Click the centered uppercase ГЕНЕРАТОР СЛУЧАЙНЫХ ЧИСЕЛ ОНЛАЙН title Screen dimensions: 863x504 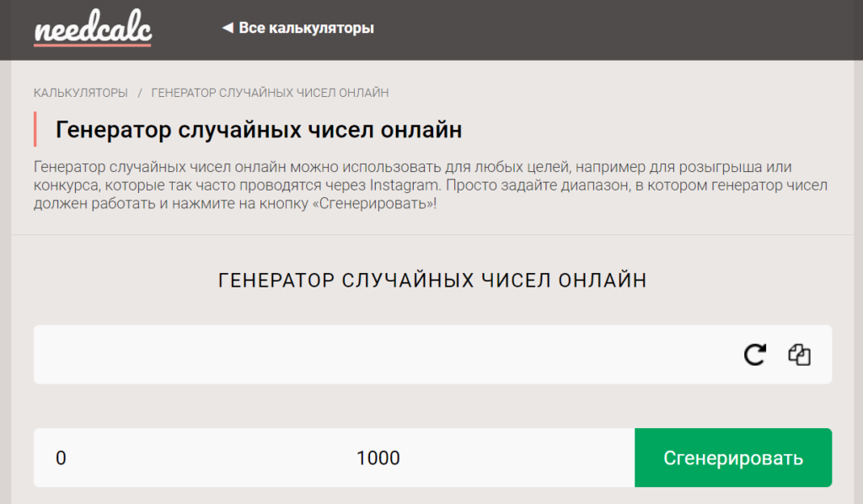432,281
